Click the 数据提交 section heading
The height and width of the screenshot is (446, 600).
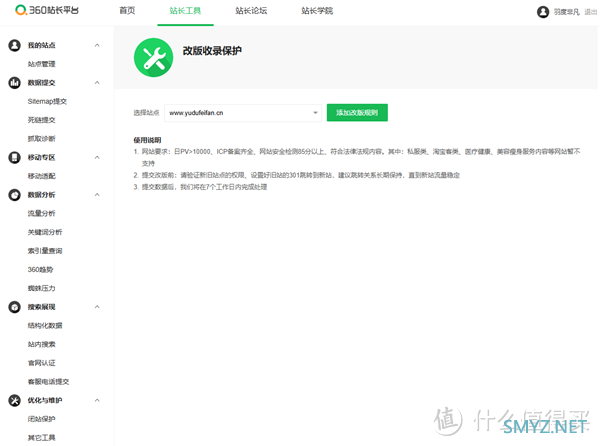tap(41, 83)
